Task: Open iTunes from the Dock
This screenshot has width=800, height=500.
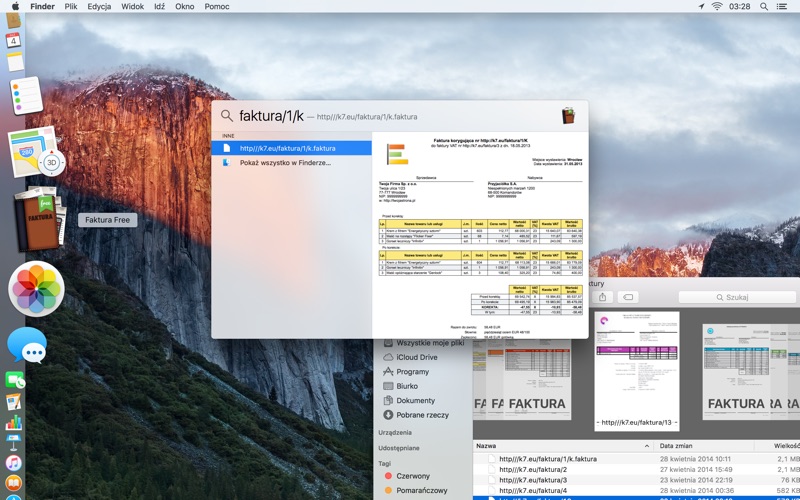Action: [x=14, y=463]
